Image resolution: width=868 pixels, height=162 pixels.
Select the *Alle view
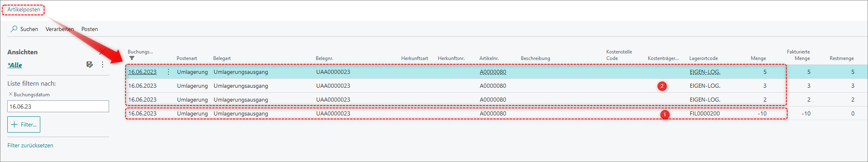point(15,65)
